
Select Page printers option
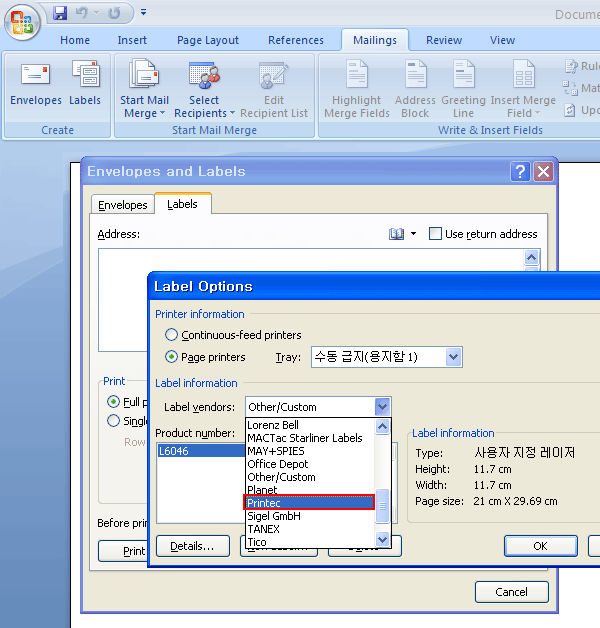(x=171, y=356)
